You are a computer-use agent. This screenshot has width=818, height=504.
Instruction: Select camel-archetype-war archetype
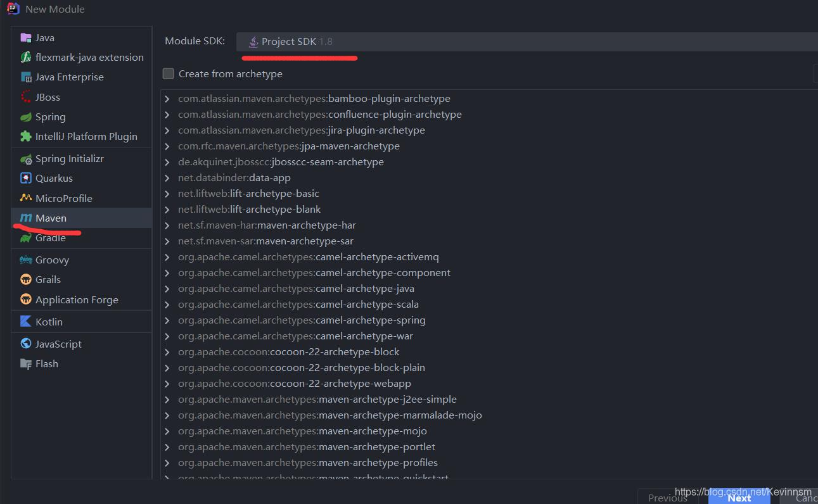295,336
